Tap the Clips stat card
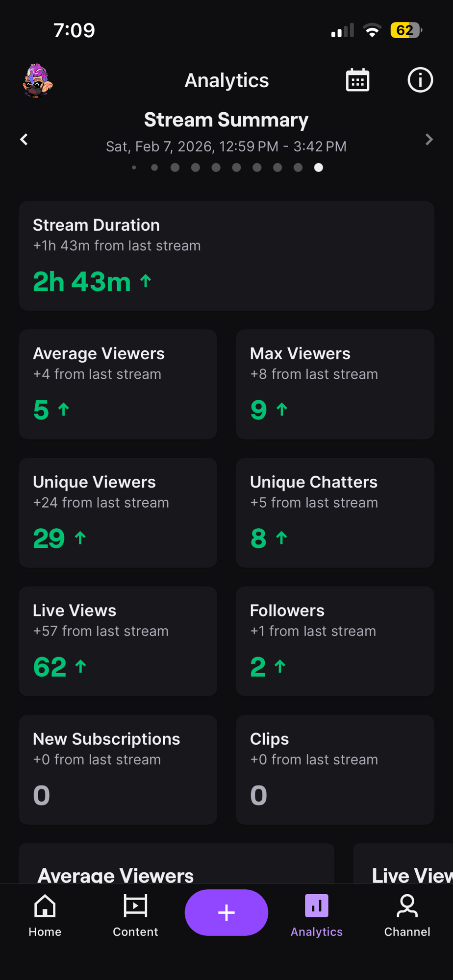Image resolution: width=453 pixels, height=980 pixels. [335, 769]
